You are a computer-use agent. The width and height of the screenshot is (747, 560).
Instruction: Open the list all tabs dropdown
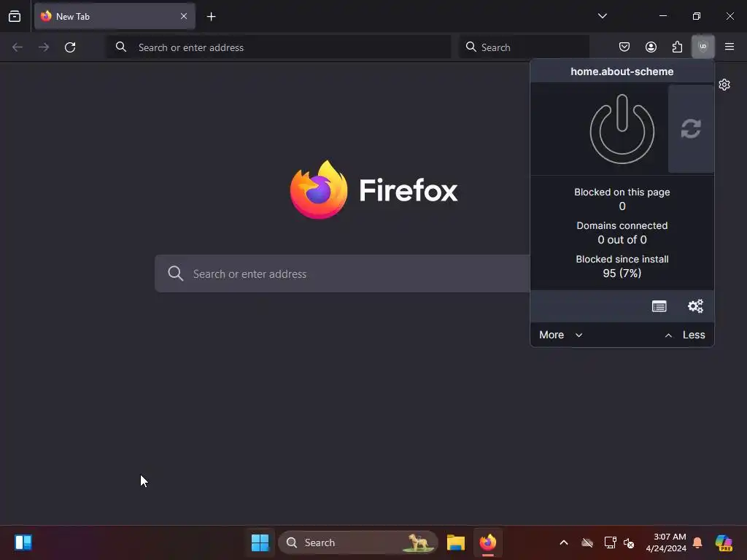coord(602,16)
